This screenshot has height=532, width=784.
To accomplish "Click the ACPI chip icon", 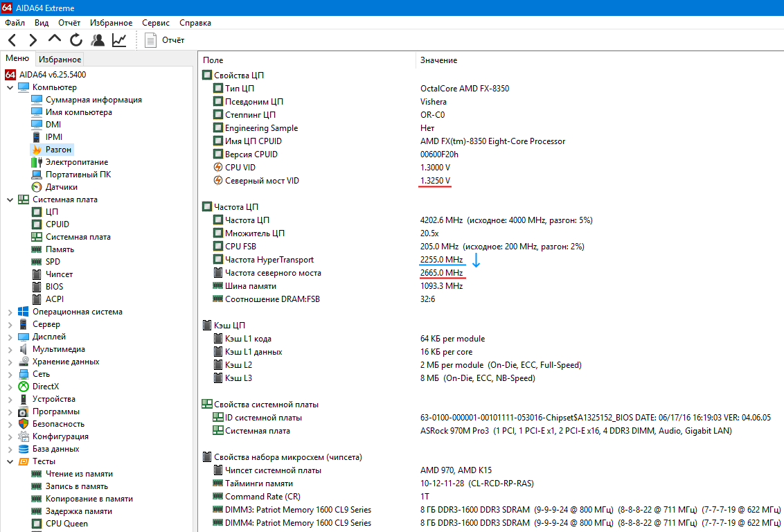I will [37, 299].
